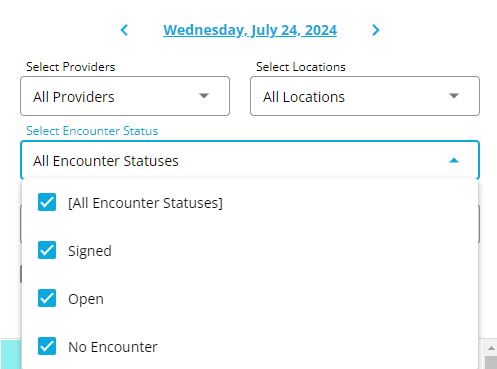Click the All Providers dropdown arrow

tap(204, 96)
